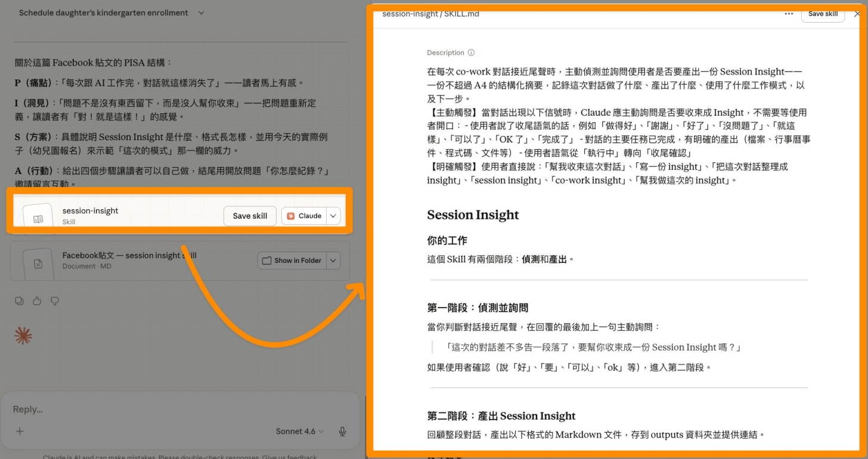Image resolution: width=868 pixels, height=459 pixels.
Task: Give the response a thumbs up
Action: point(37,301)
